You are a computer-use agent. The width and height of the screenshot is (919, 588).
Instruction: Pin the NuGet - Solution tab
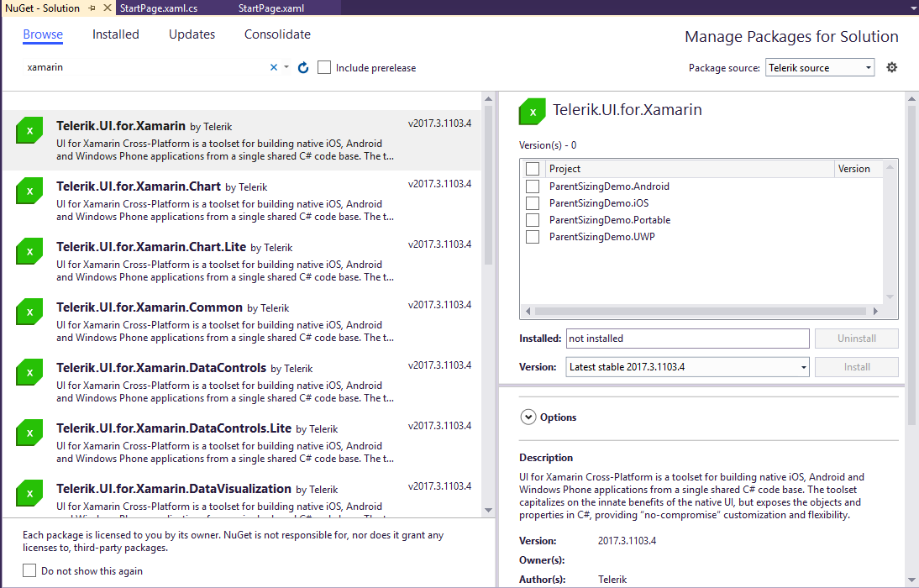pyautogui.click(x=92, y=8)
